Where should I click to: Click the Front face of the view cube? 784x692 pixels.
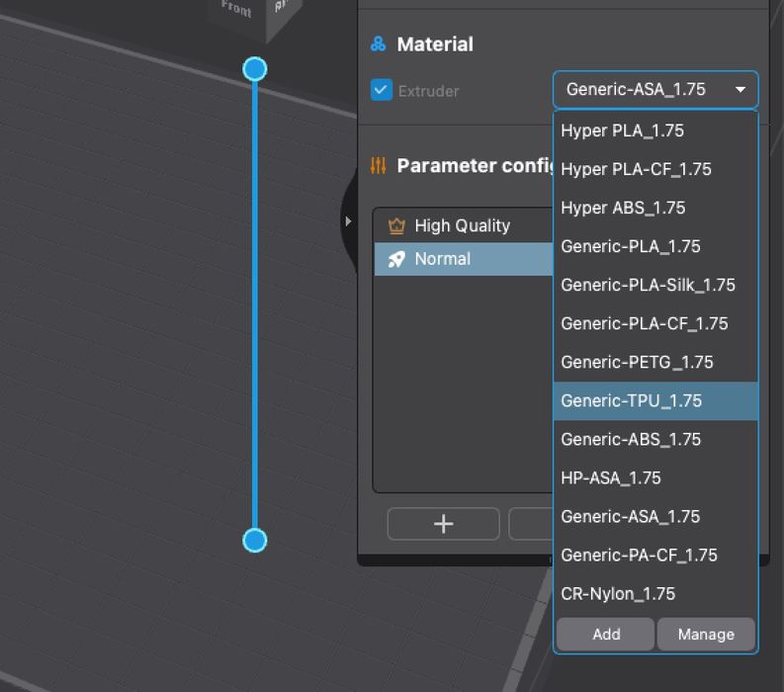coord(236,10)
